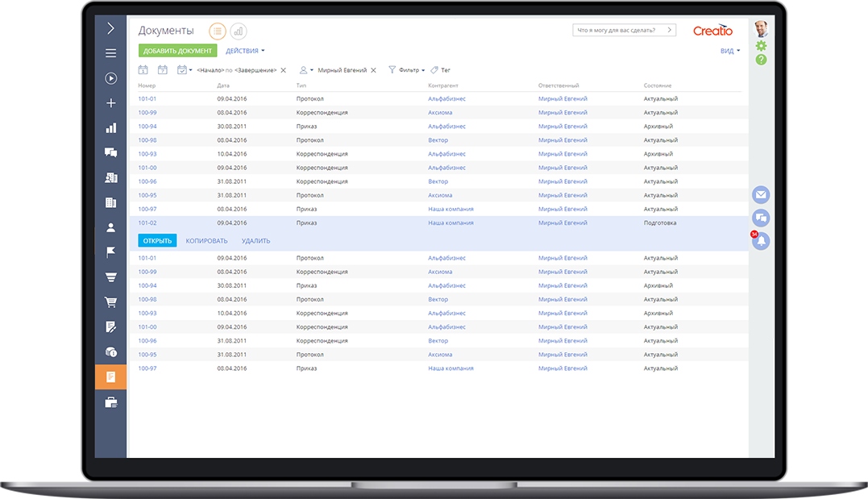The width and height of the screenshot is (868, 499).
Task: Open the notifications bell icon
Action: (x=761, y=241)
